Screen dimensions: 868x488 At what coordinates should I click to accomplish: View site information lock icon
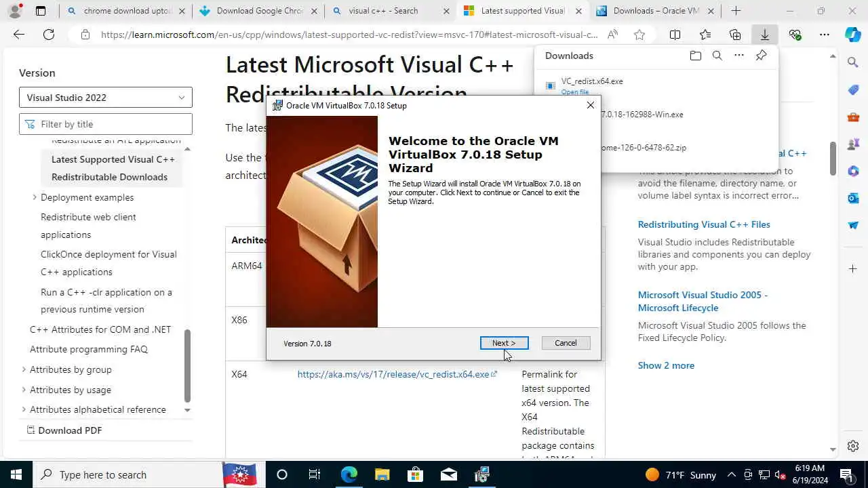pos(85,35)
